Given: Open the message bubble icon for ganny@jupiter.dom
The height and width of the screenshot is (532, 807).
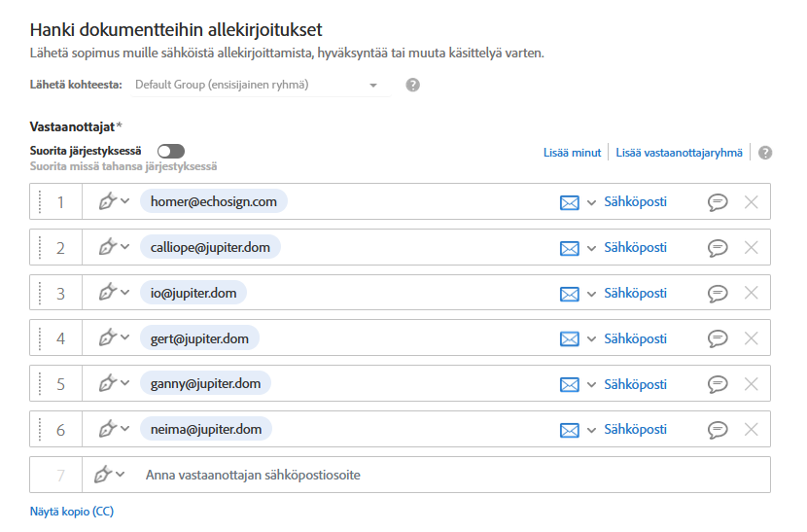Looking at the screenshot, I should (x=718, y=384).
